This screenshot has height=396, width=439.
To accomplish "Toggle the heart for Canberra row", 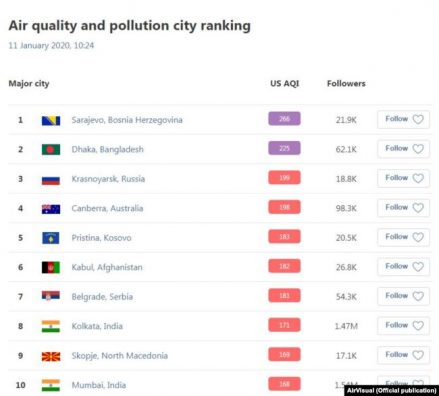I will [x=418, y=208].
